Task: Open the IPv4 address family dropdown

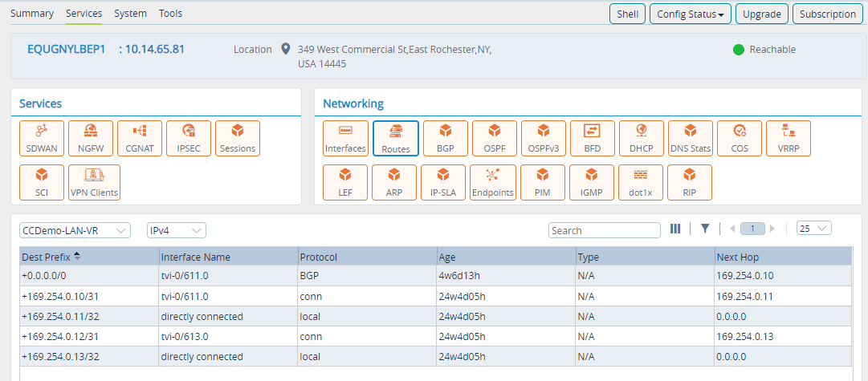Action: 177,230
